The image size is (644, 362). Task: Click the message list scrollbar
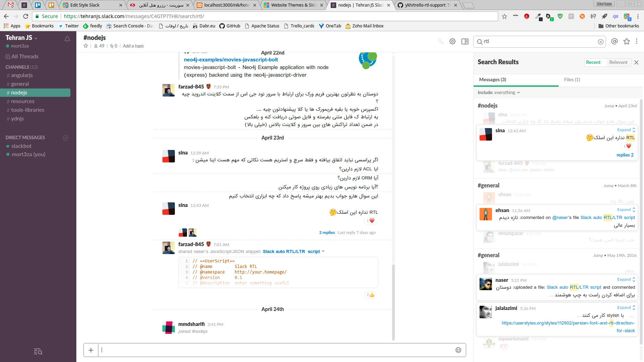tap(393, 302)
